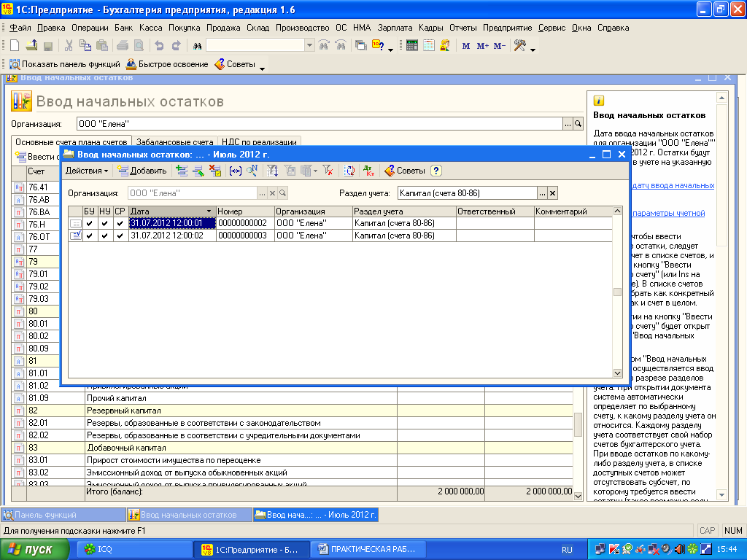Screen dimensions: 747x560
Task: Switch to Панель функций in window bar
Action: (63, 515)
